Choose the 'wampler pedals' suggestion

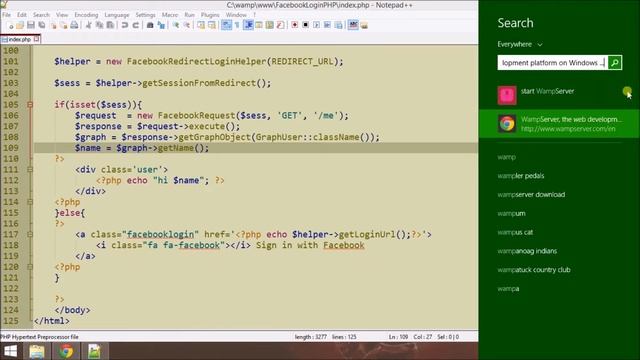point(520,176)
